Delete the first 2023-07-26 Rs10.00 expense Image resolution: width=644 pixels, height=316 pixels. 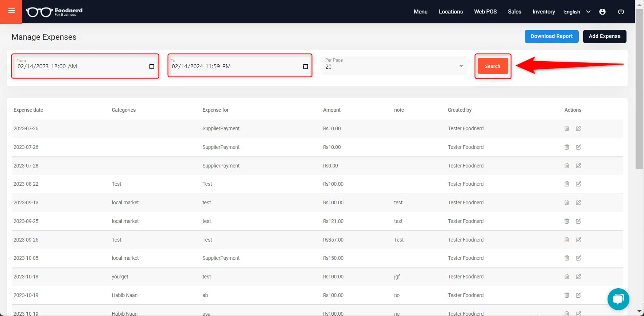[x=567, y=128]
